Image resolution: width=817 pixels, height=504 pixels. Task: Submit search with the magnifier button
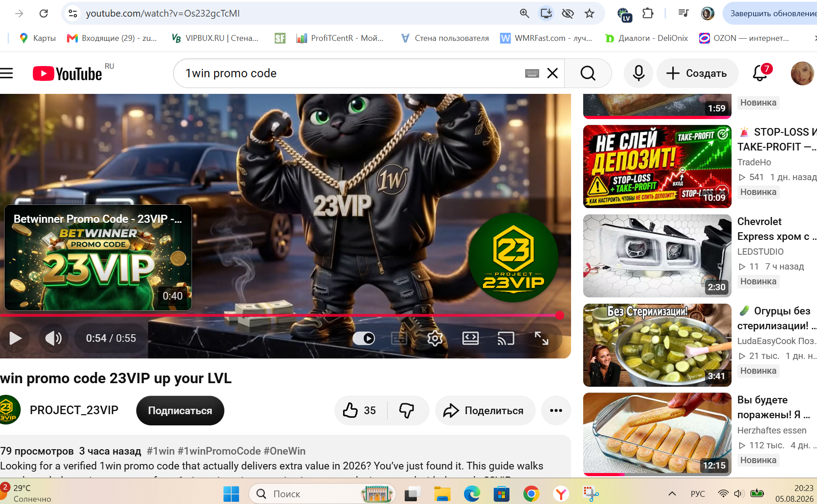pyautogui.click(x=588, y=73)
